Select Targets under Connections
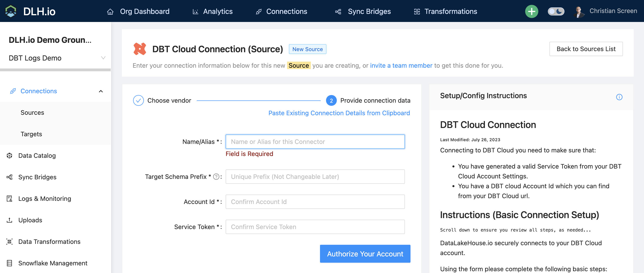This screenshot has height=273, width=644. [31, 134]
